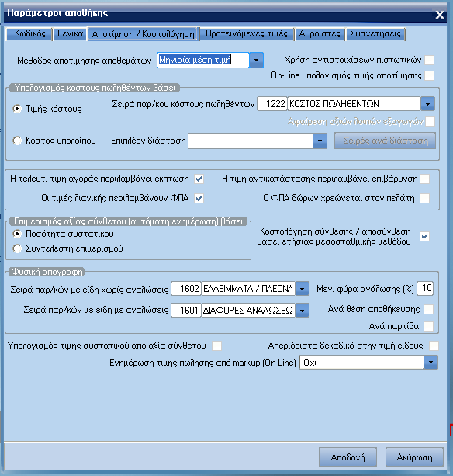This screenshot has width=453, height=476.
Task: Choose the Κόστος υπολοίπου radio option
Action: pos(17,141)
